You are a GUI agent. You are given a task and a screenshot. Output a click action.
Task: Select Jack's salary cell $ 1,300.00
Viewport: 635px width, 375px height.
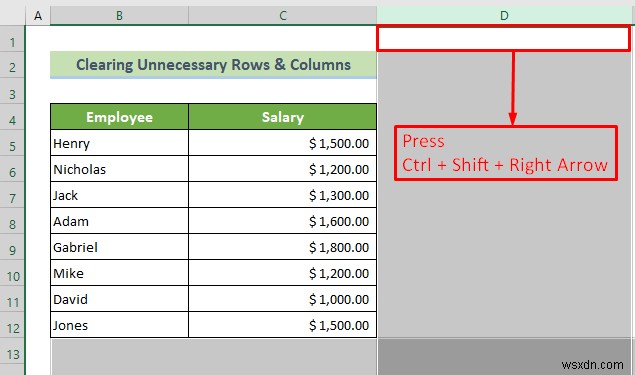283,195
